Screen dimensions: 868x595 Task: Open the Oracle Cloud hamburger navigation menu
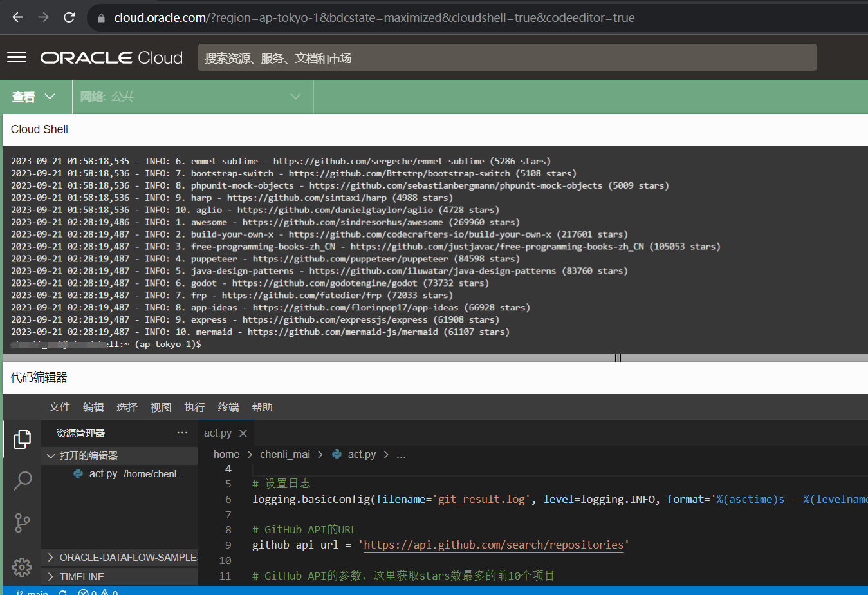coord(17,57)
